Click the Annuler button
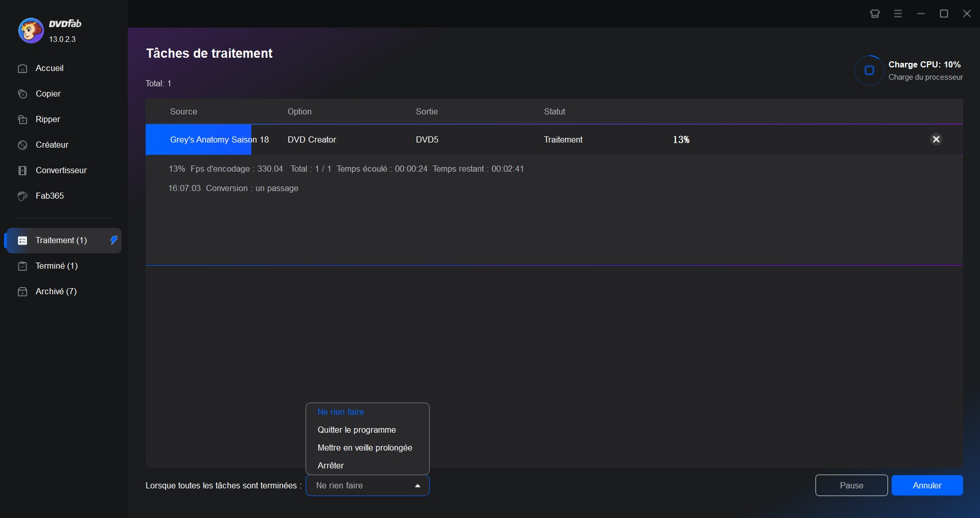 (x=927, y=485)
